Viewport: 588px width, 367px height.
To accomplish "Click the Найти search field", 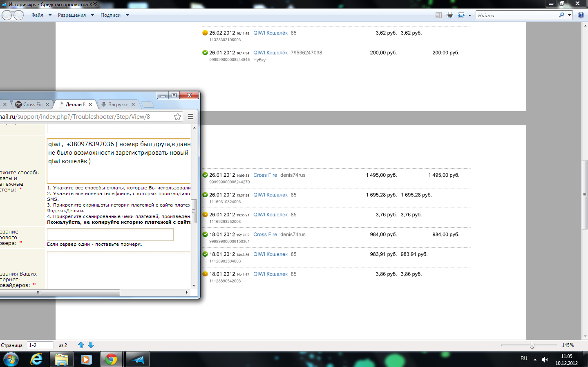I will (x=517, y=15).
